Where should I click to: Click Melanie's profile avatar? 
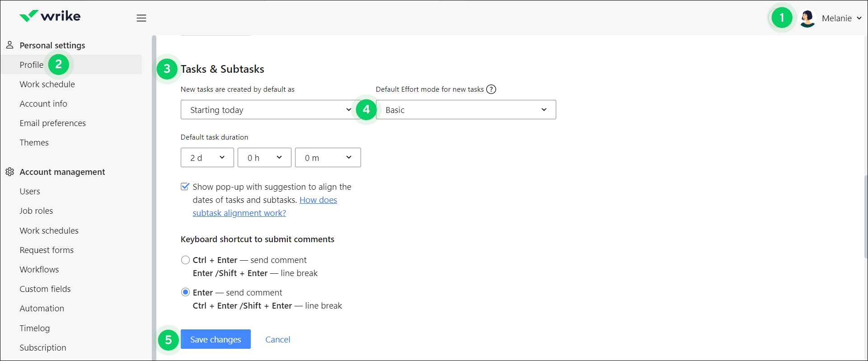[807, 19]
